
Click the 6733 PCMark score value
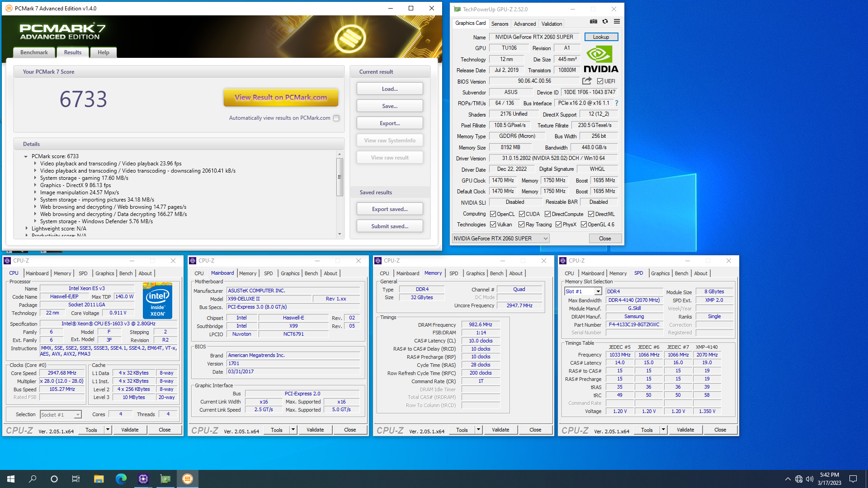[83, 99]
